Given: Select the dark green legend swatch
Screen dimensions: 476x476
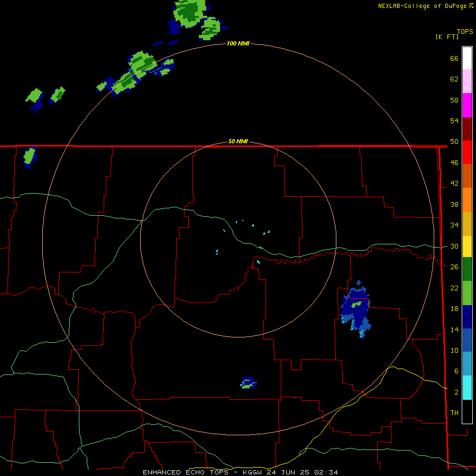Looking at the screenshot, I should (x=467, y=269).
